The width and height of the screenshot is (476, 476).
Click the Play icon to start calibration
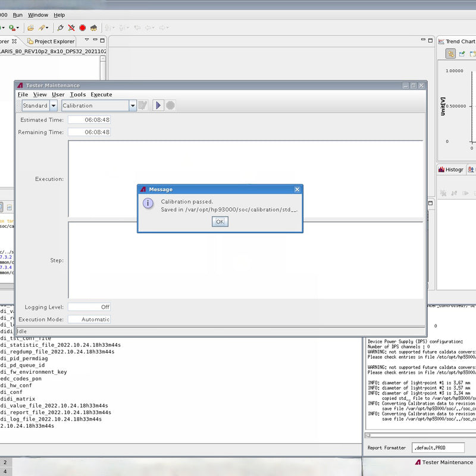pos(158,106)
